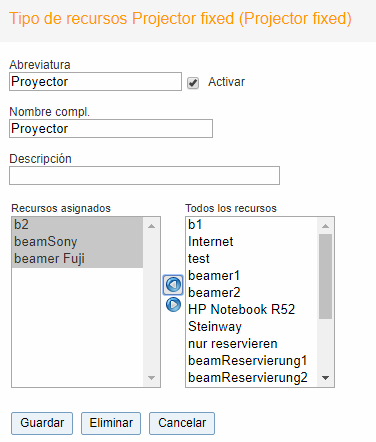Click scroll down arrow of Recursos asignados
Screen dimensions: 376x442
tap(151, 378)
